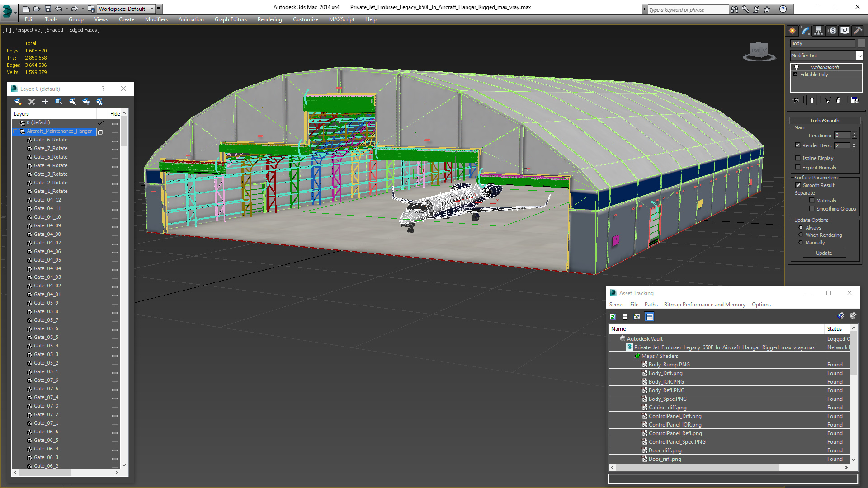Select the Always update option

click(801, 228)
